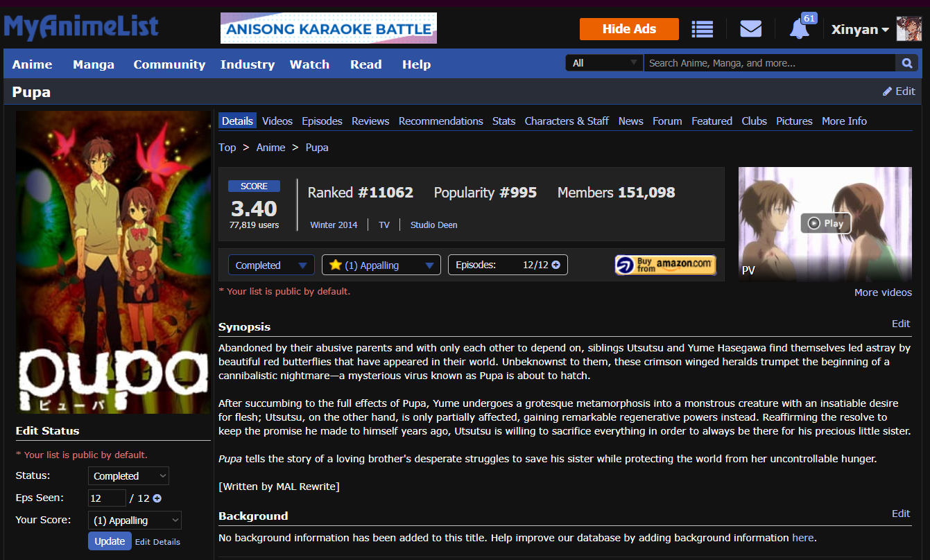Screen dimensions: 930x560
Task: Switch to the Episodes tab
Action: coord(322,121)
